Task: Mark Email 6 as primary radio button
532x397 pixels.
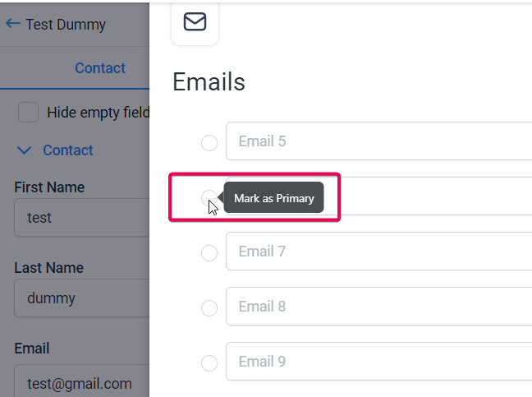Action: tap(209, 197)
